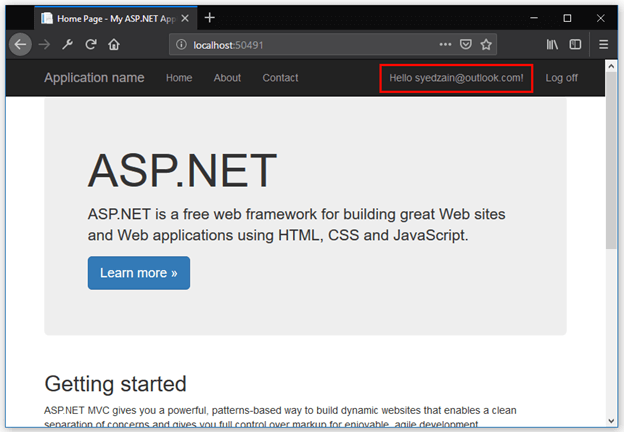
Task: Bookmark this page with star icon
Action: [x=486, y=45]
